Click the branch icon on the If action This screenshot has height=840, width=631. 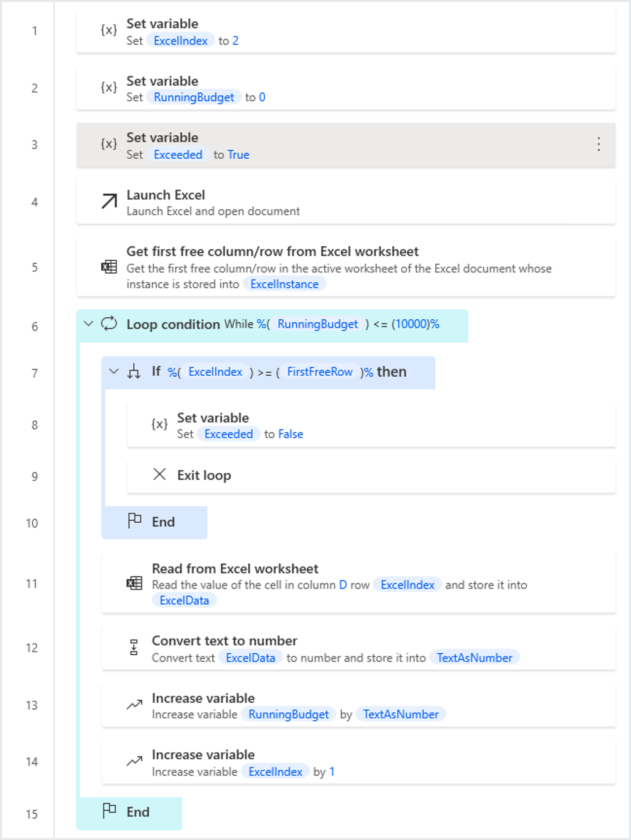click(x=134, y=372)
